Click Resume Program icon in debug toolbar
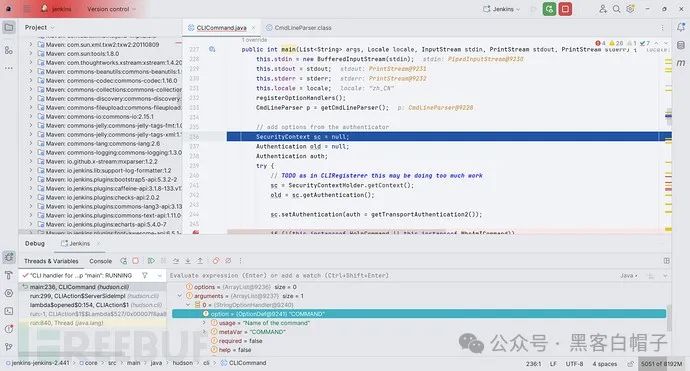The height and width of the screenshot is (371, 690). [151, 261]
